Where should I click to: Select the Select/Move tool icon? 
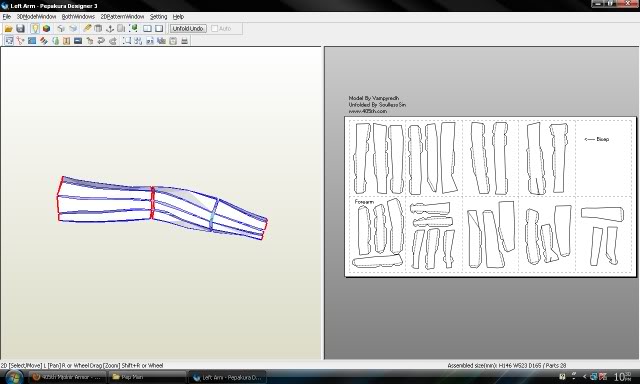[x=9, y=40]
